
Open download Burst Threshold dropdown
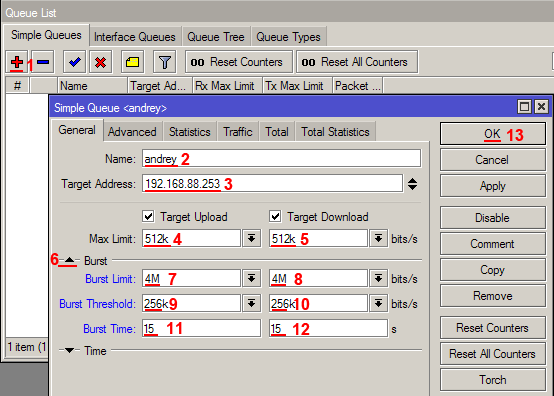point(378,303)
